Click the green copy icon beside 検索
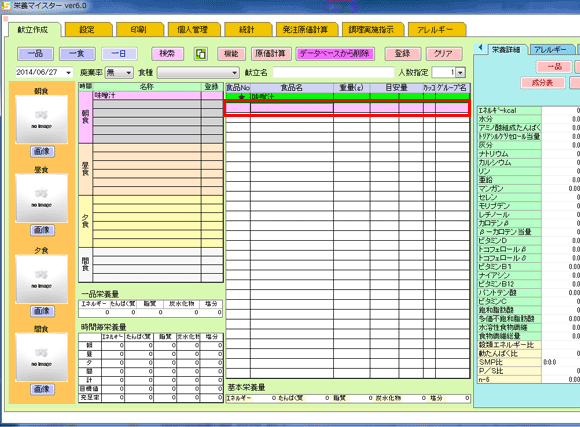The height and width of the screenshot is (427, 580). click(200, 54)
